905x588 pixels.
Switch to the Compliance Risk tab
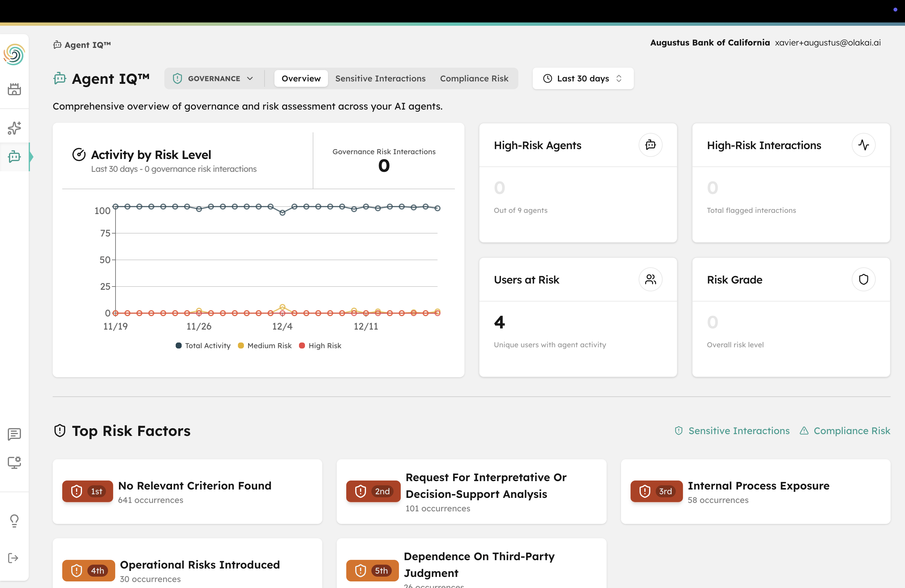[x=474, y=78]
